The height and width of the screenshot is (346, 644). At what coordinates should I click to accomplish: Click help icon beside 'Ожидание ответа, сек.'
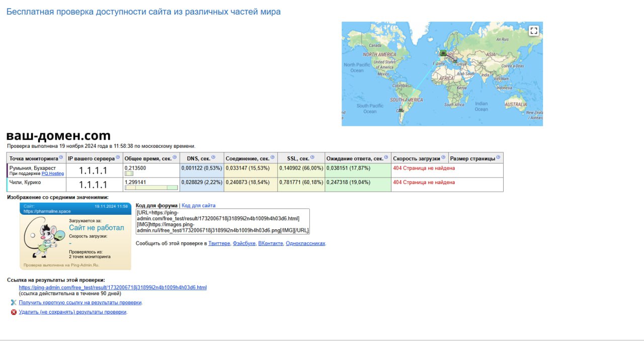[x=387, y=157]
